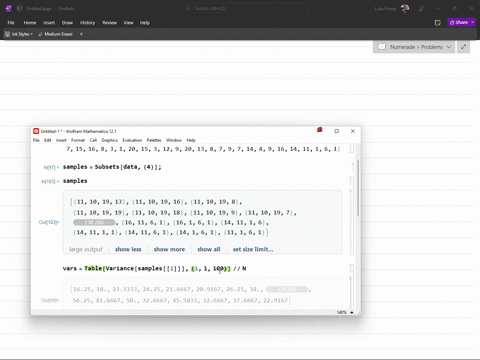Expand the quick access toolbar customize arrow

pos(81,34)
